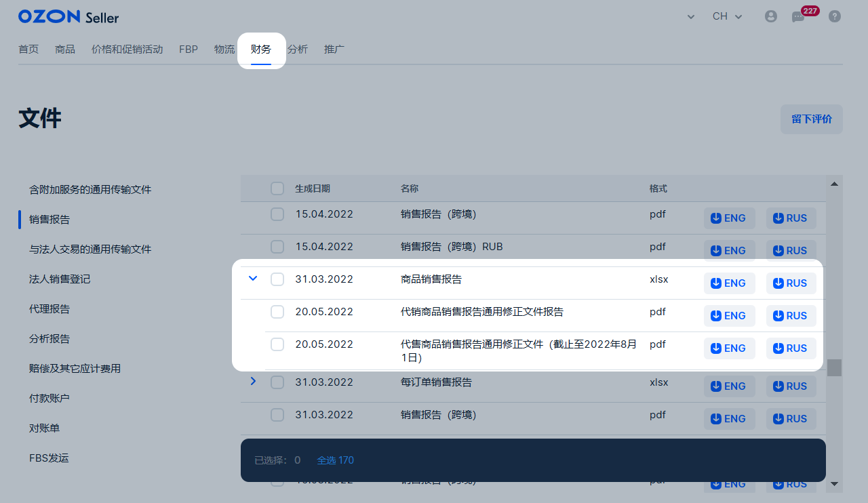The width and height of the screenshot is (868, 503).
Task: Check the 31.03.2022 销售报告（跨境）row checkbox
Action: pyautogui.click(x=277, y=415)
